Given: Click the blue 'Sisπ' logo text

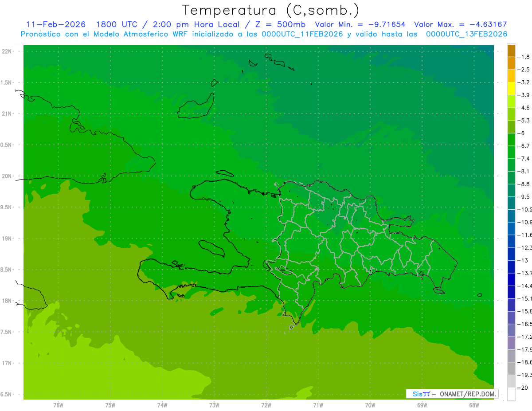Looking at the screenshot, I should (421, 394).
